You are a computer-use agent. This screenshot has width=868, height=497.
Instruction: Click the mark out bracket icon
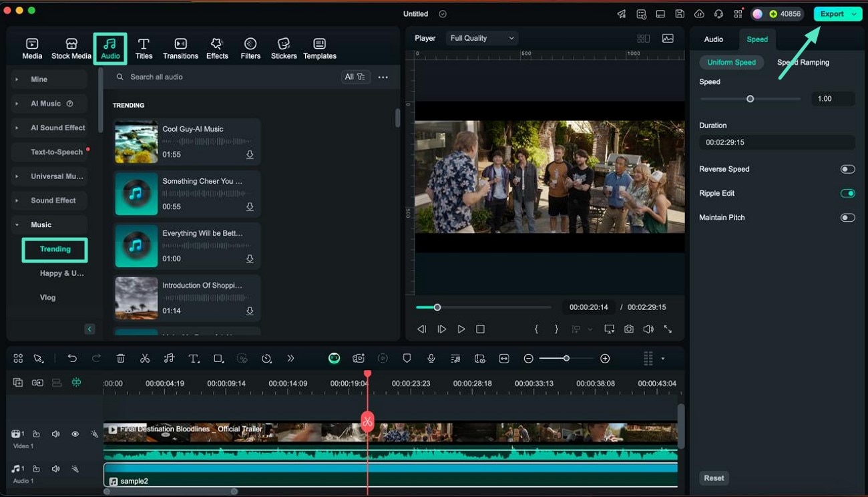point(556,329)
